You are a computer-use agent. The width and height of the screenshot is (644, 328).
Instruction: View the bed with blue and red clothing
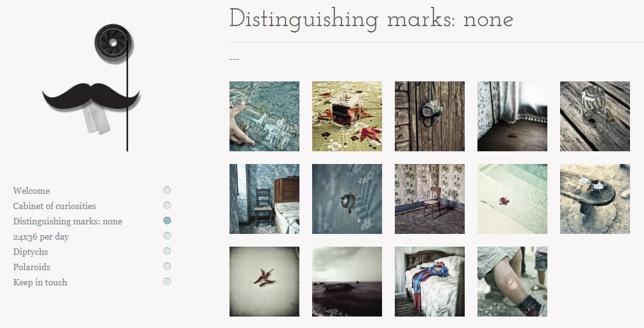pyautogui.click(x=430, y=282)
